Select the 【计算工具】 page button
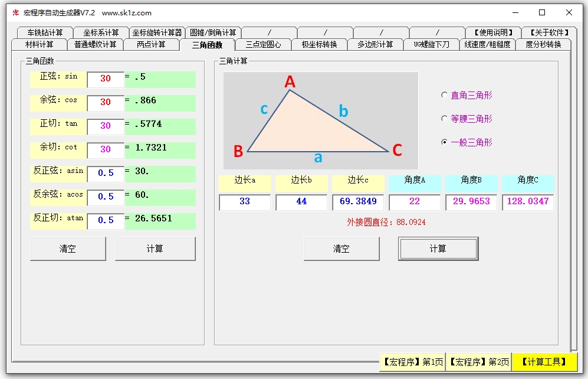The width and height of the screenshot is (588, 379). (x=544, y=362)
